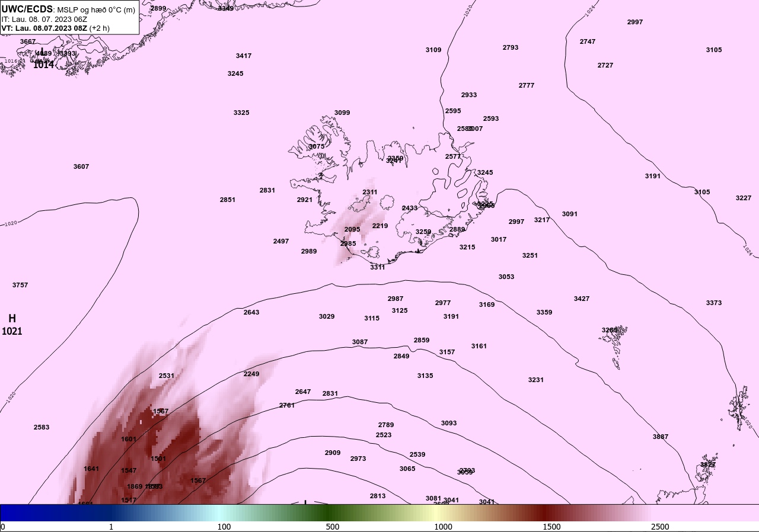Screen dimensions: 759x532
Task: Click the colorbar tick label 1500
Action: pyautogui.click(x=551, y=527)
